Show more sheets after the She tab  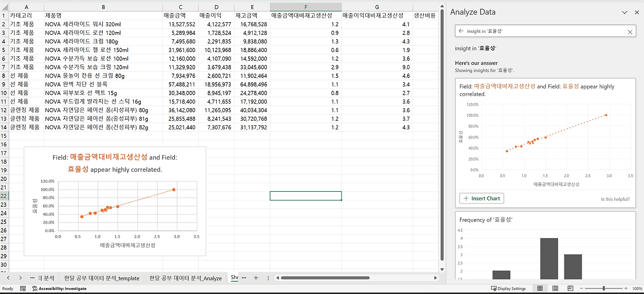[x=244, y=277]
